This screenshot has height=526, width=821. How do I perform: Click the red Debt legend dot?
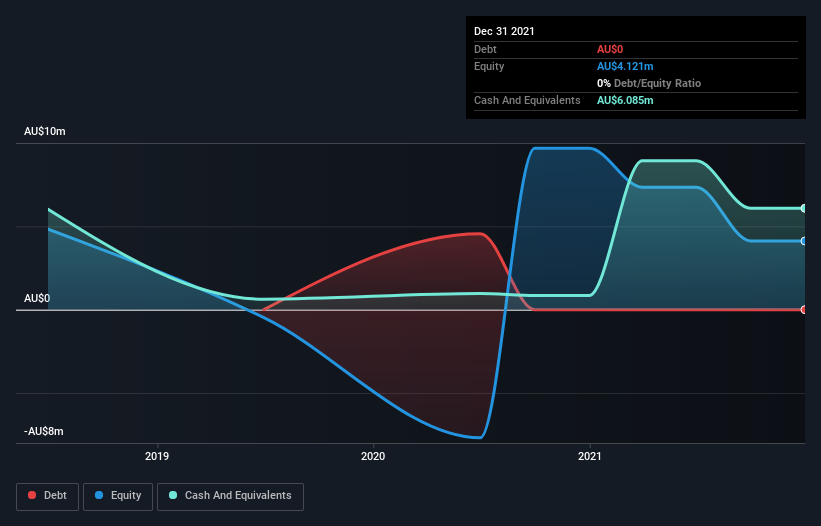coord(32,495)
